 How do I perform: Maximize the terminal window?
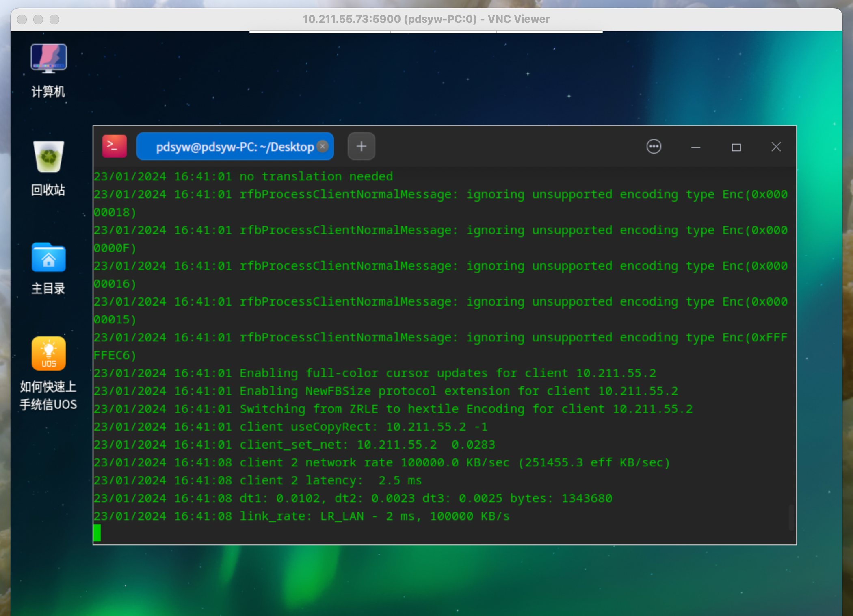click(736, 147)
